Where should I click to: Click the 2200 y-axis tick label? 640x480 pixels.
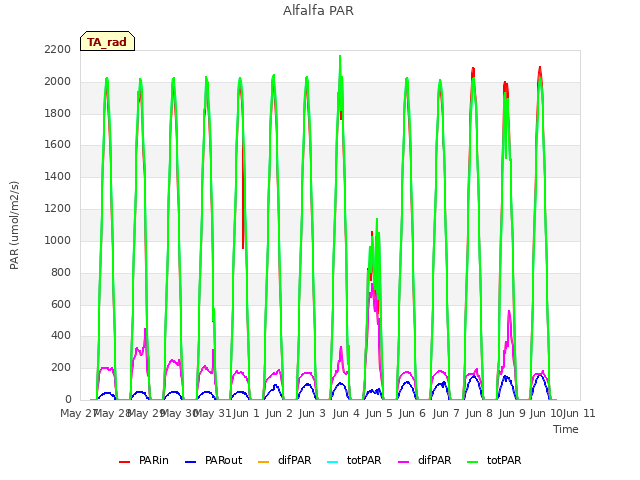[58, 49]
